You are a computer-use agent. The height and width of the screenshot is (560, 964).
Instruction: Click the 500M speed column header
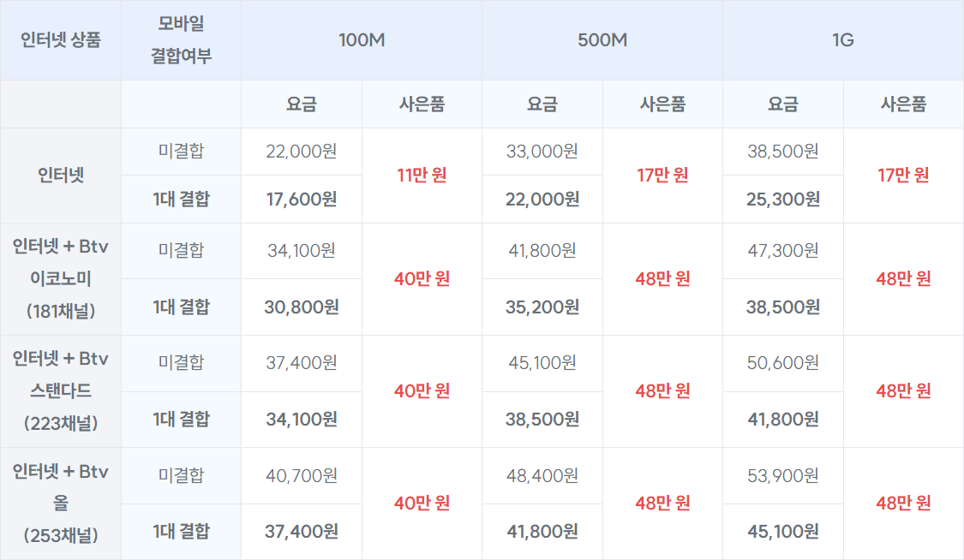click(602, 40)
